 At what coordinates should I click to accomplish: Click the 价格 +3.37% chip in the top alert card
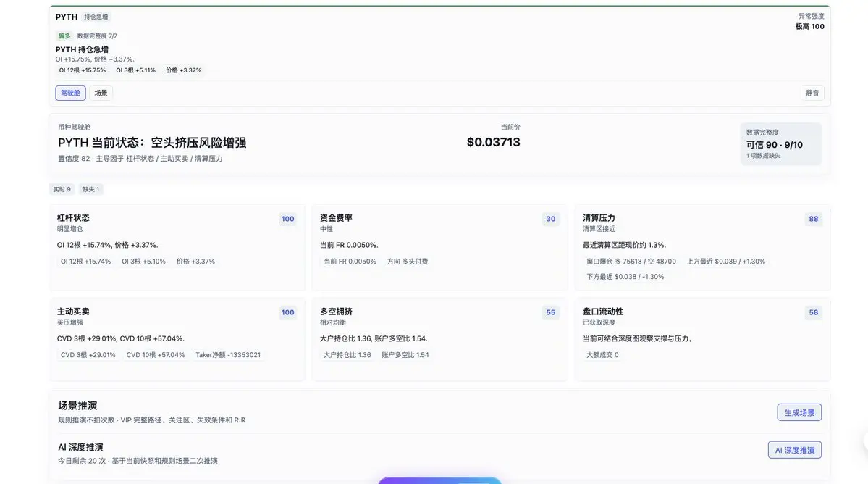click(184, 70)
